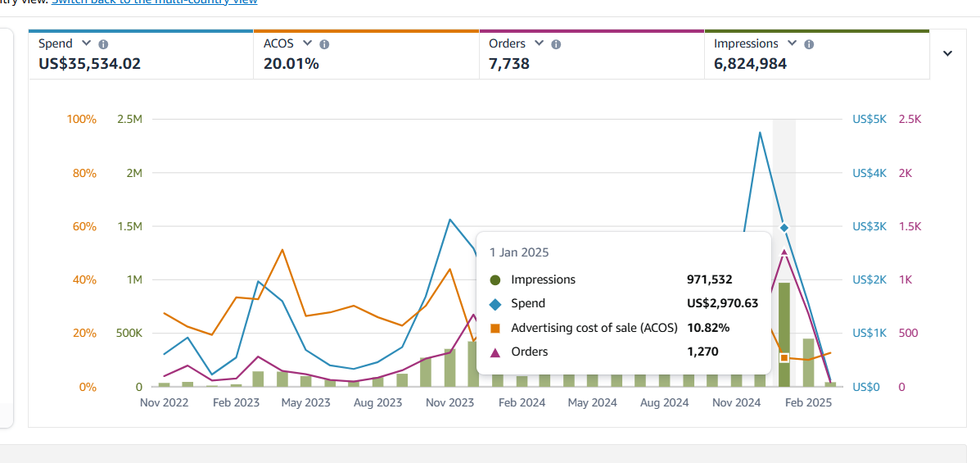Click the 100% ACOS axis label

click(84, 120)
